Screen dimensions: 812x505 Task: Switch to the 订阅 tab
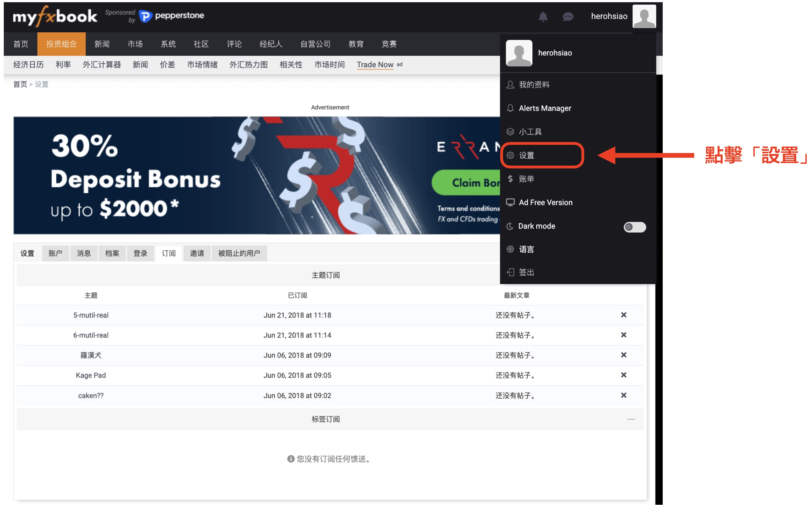coord(169,253)
